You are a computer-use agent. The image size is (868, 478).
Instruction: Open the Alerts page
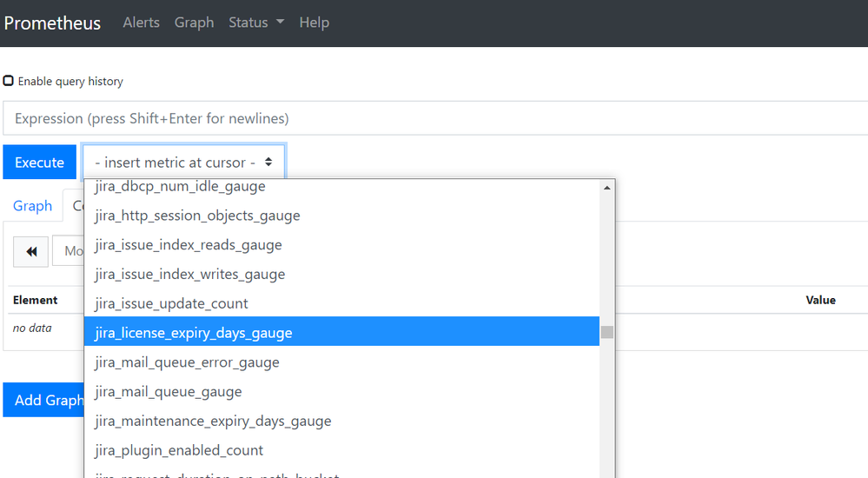pos(141,22)
